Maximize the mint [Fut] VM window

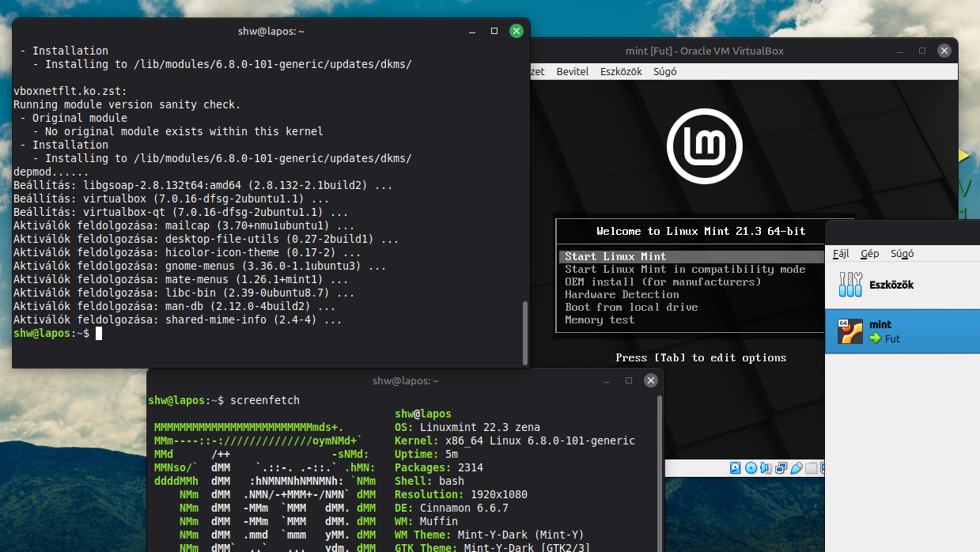coord(922,51)
